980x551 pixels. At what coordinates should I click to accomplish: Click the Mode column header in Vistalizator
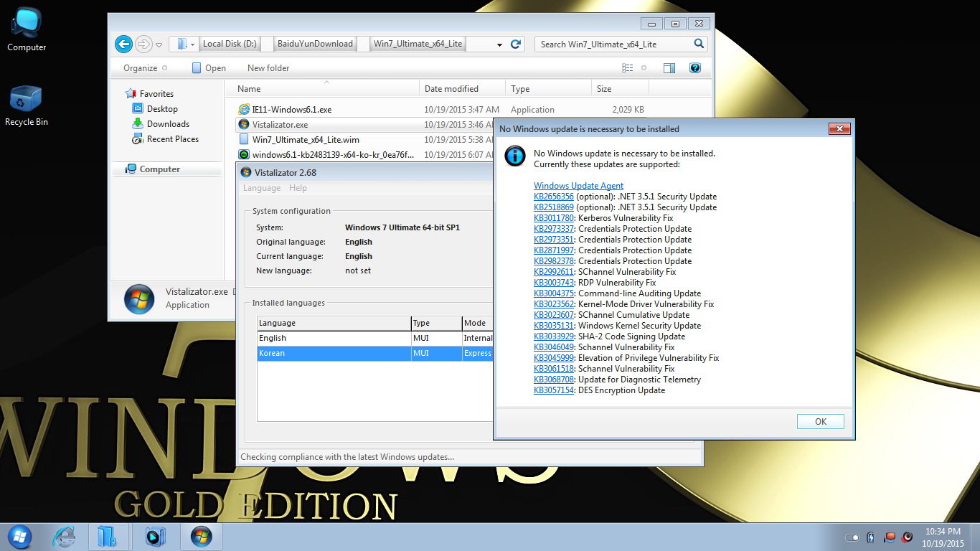[478, 323]
